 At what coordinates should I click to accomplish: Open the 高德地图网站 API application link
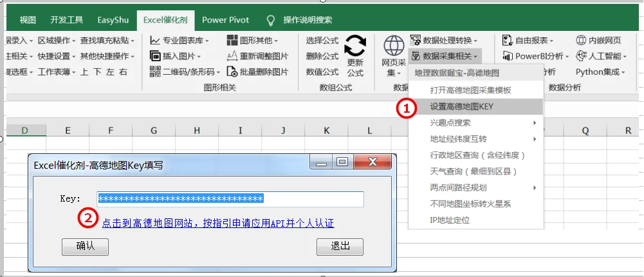218,223
